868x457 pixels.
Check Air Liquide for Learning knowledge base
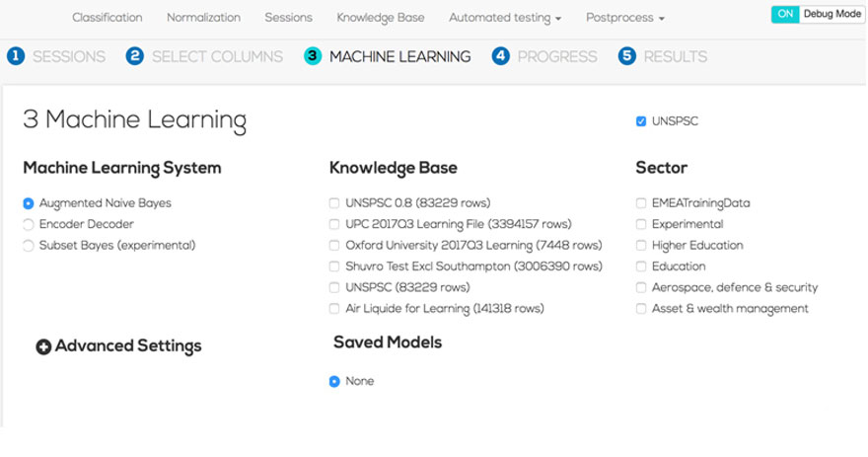click(x=334, y=309)
